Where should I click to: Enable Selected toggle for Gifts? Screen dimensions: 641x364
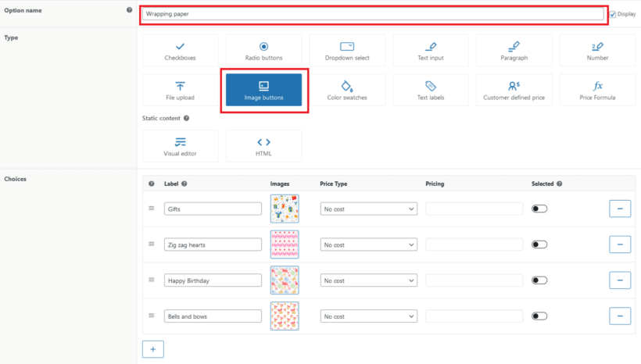point(539,209)
